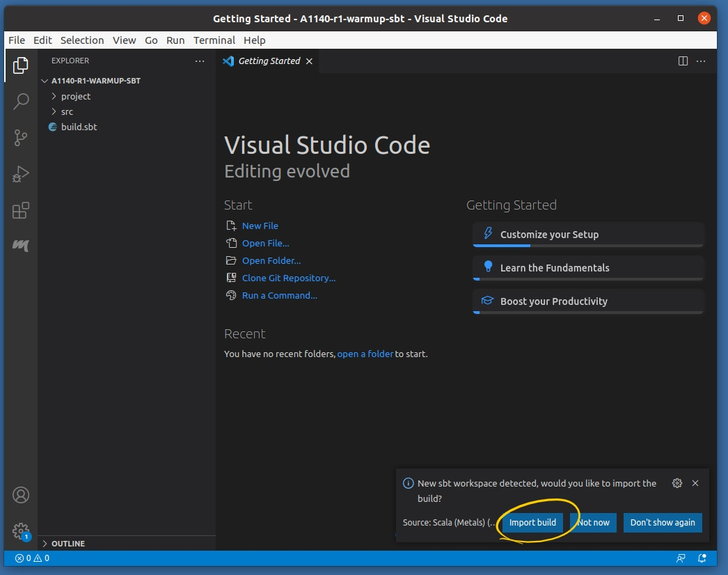Screen dimensions: 728x575
Task: Open the Manage gear icon menu
Action: (x=21, y=530)
